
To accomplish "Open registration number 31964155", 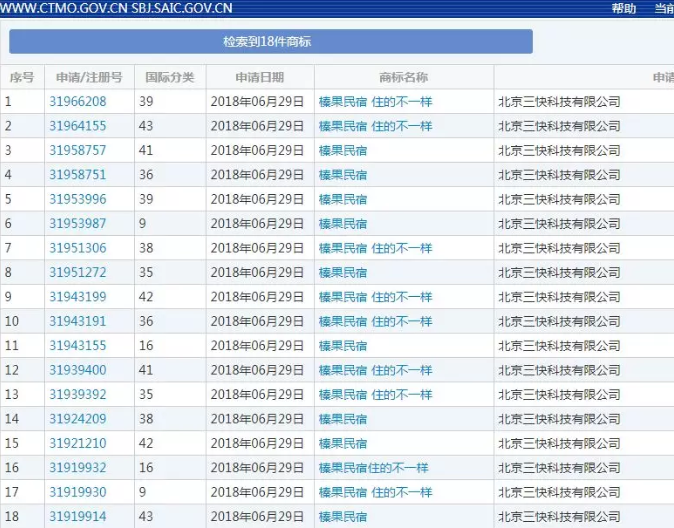I will click(x=77, y=126).
